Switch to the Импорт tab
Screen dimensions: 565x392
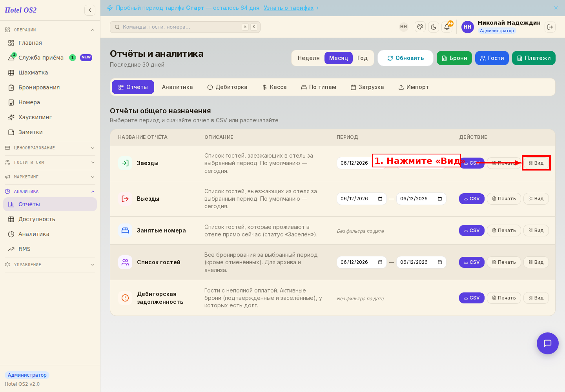414,87
